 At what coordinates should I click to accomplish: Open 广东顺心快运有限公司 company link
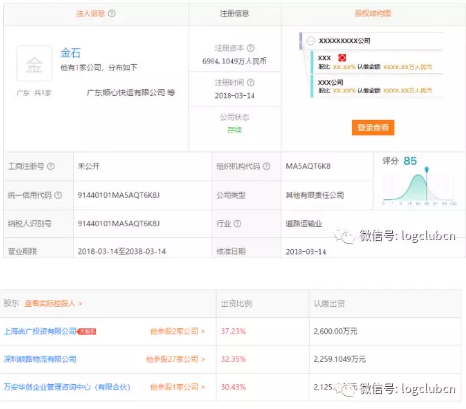pyautogui.click(x=126, y=92)
